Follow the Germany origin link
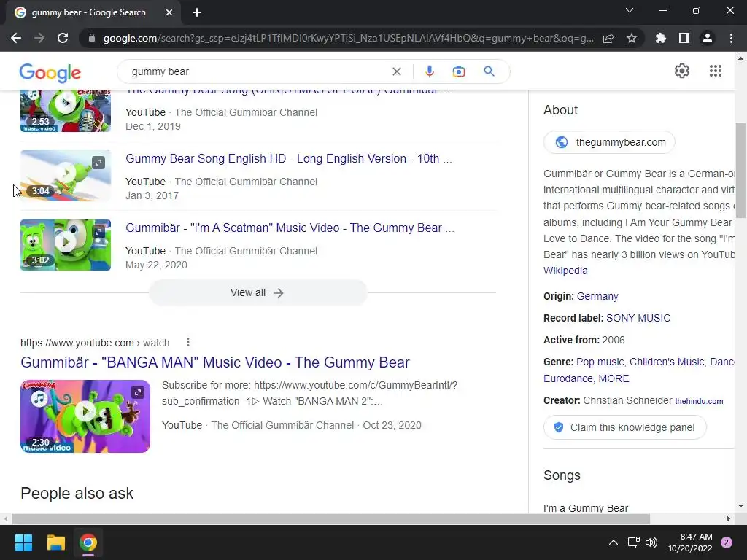 coord(597,296)
